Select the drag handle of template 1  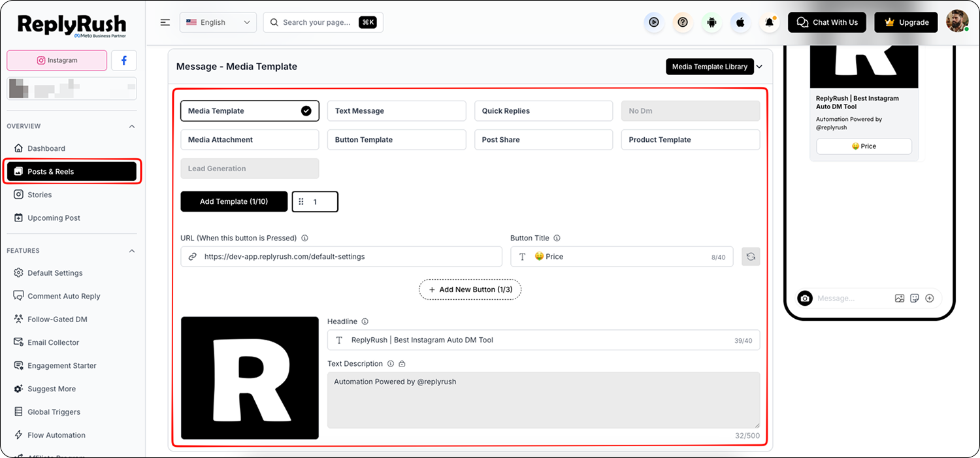[x=301, y=202]
